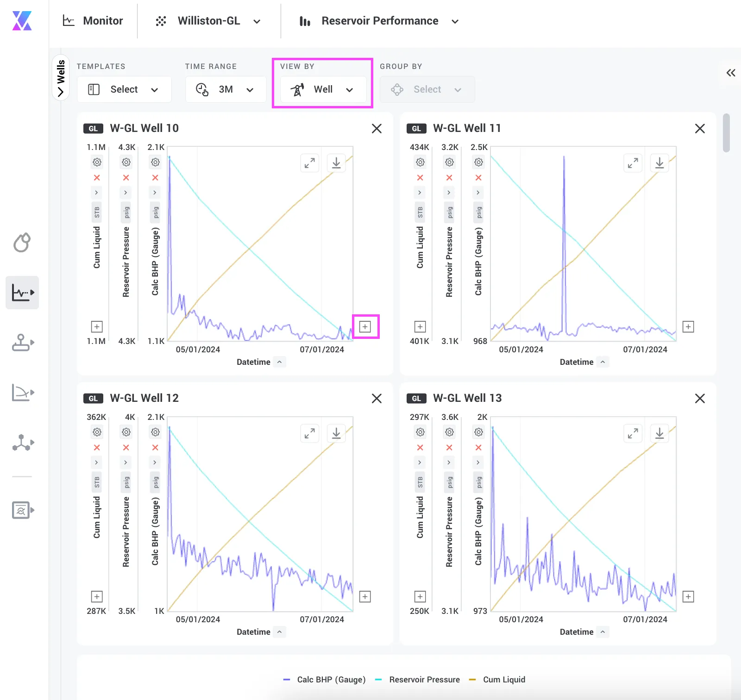
Task: Expand the Wells side panel
Action: tap(61, 78)
